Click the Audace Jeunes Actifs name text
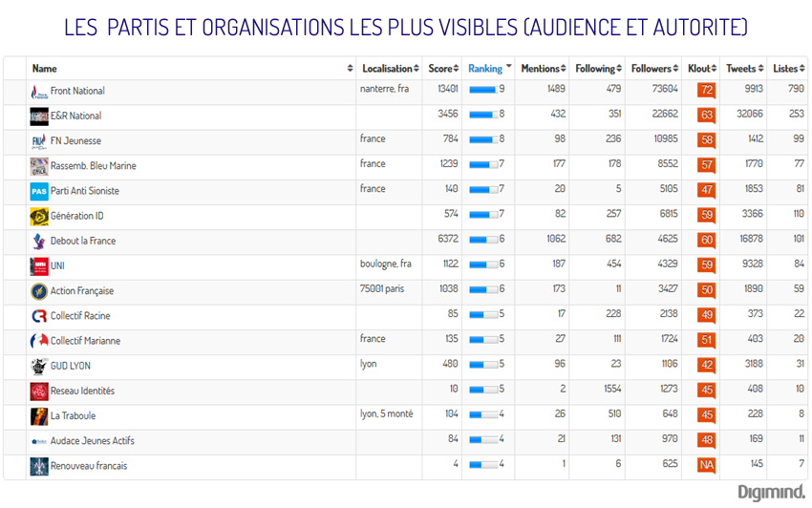Screen dimensions: 812x508 [x=92, y=441]
